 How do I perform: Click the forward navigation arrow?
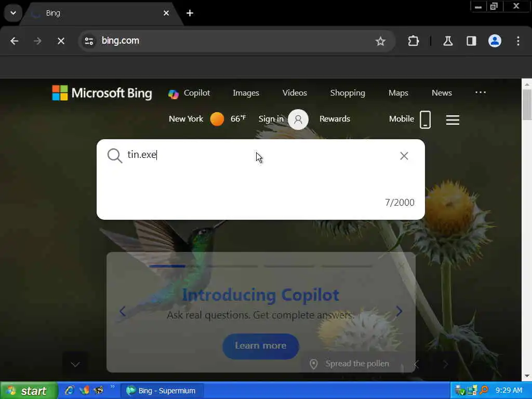[x=37, y=41]
